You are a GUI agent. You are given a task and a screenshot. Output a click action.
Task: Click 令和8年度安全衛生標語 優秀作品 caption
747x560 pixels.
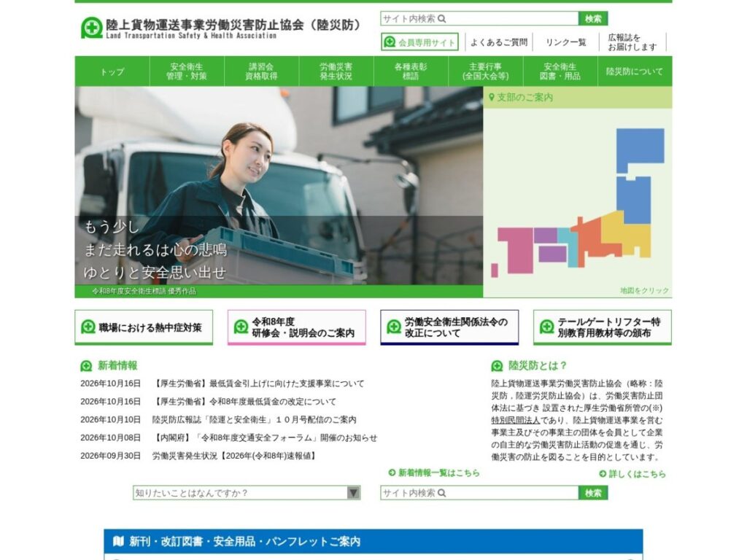144,291
